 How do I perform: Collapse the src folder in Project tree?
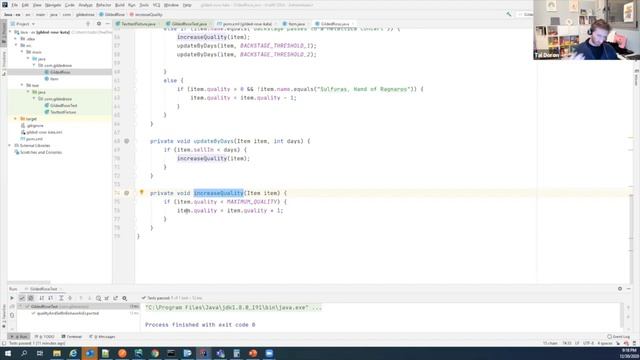[16, 45]
